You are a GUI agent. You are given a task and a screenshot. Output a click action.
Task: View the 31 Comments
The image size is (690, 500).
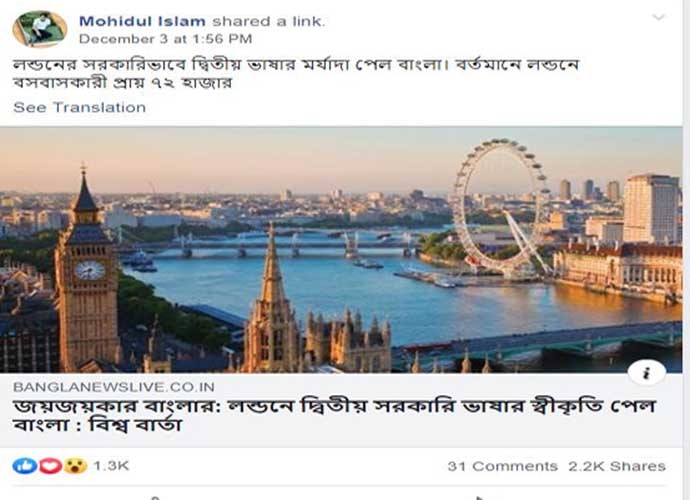coord(502,466)
